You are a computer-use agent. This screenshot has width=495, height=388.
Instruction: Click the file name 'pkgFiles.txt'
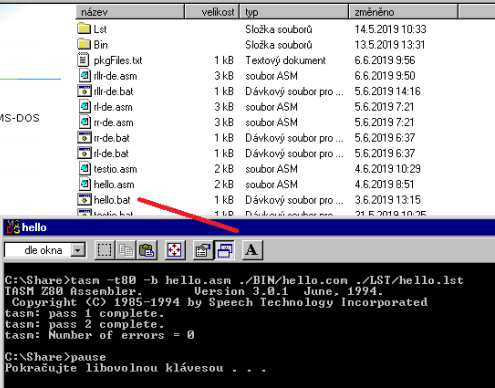point(118,60)
